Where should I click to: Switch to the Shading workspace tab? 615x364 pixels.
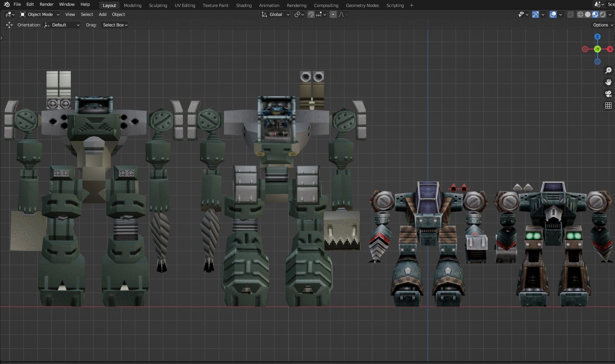point(244,5)
